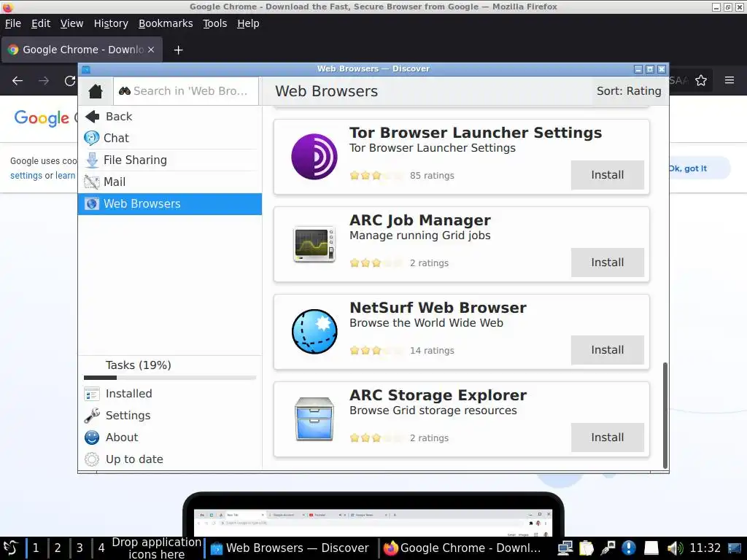
Task: Click Firefox forward arrow button
Action: [x=44, y=80]
